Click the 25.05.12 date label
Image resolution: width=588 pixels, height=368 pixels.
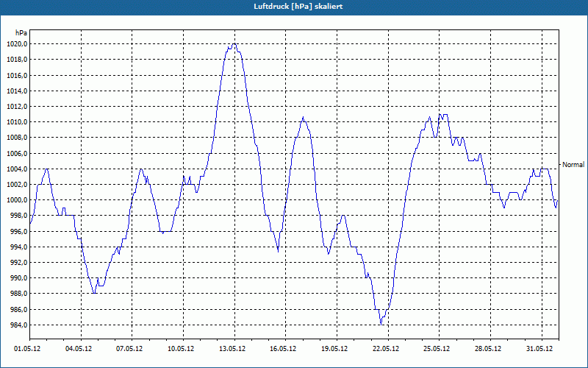point(437,349)
